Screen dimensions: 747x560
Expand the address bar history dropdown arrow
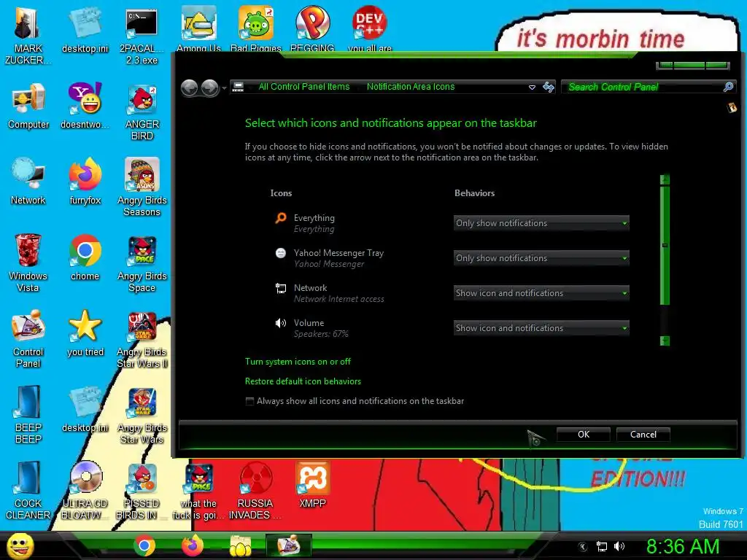(x=532, y=87)
